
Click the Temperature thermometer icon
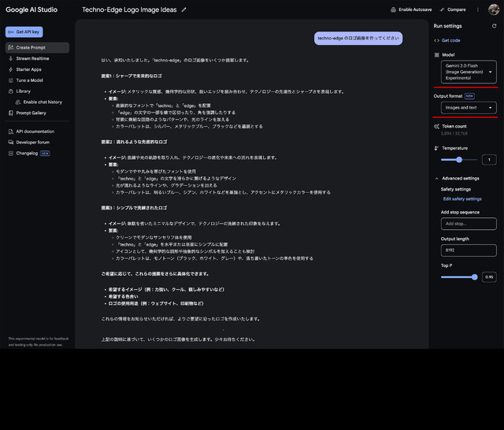click(436, 148)
